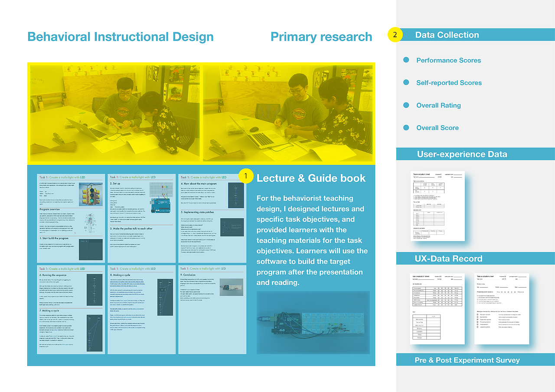Click the bullet dot beside Overall Score

click(406, 127)
